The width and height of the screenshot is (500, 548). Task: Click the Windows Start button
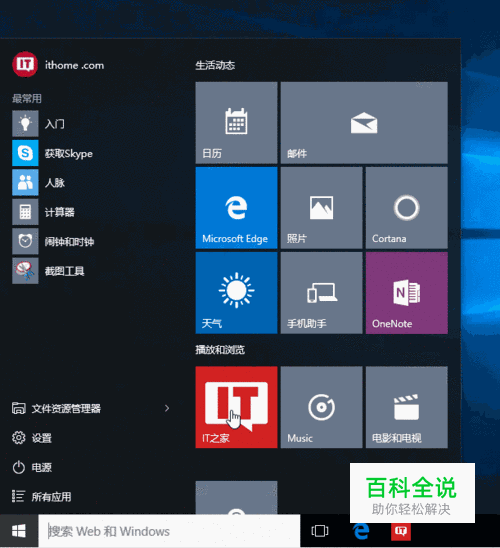[19, 531]
